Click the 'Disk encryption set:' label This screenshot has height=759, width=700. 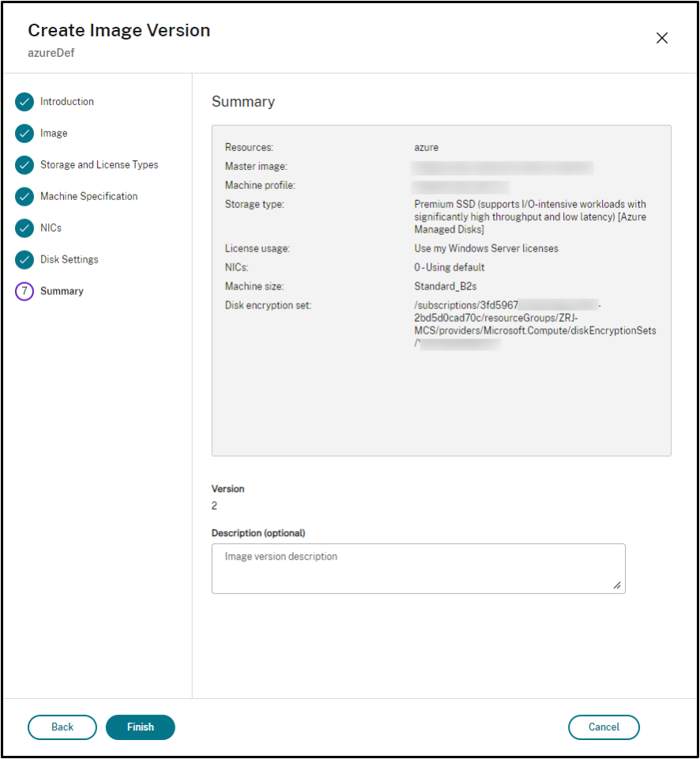[x=268, y=305]
